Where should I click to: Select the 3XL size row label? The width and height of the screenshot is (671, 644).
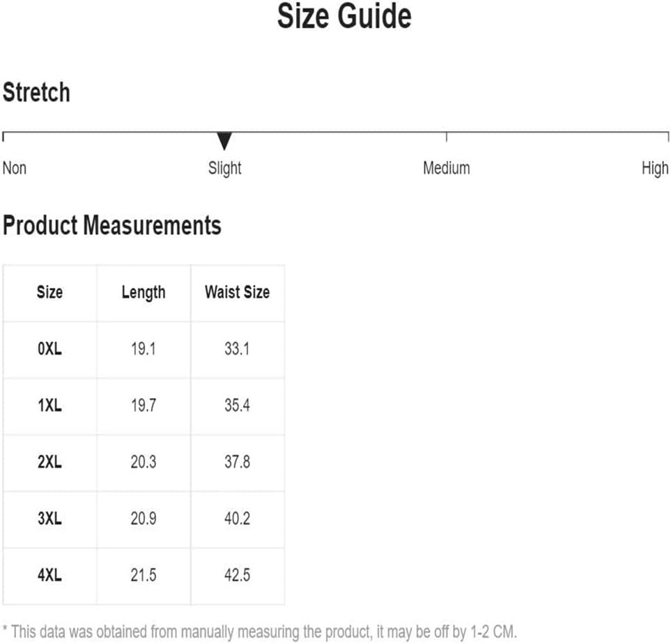click(49, 519)
